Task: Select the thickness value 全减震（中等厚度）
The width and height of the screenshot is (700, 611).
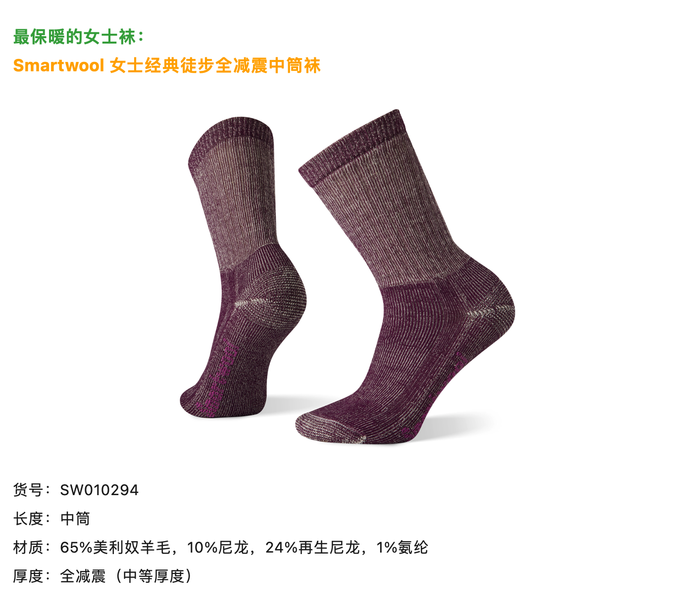Action: pos(127,576)
